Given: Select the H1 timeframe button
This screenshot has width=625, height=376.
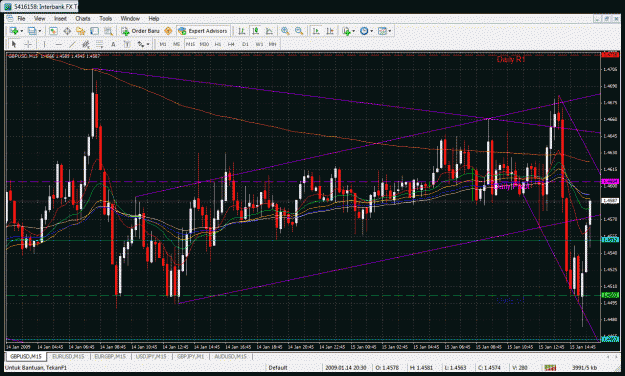Looking at the screenshot, I should coord(218,44).
